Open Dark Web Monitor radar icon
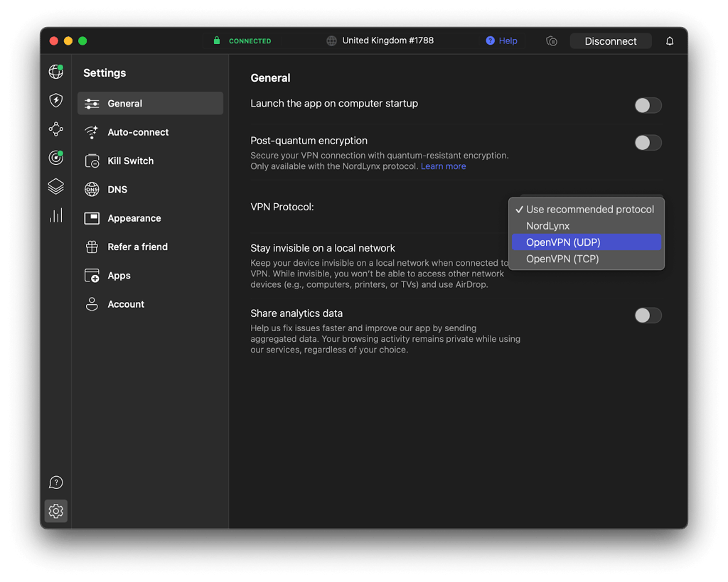This screenshot has width=728, height=582. coord(55,158)
